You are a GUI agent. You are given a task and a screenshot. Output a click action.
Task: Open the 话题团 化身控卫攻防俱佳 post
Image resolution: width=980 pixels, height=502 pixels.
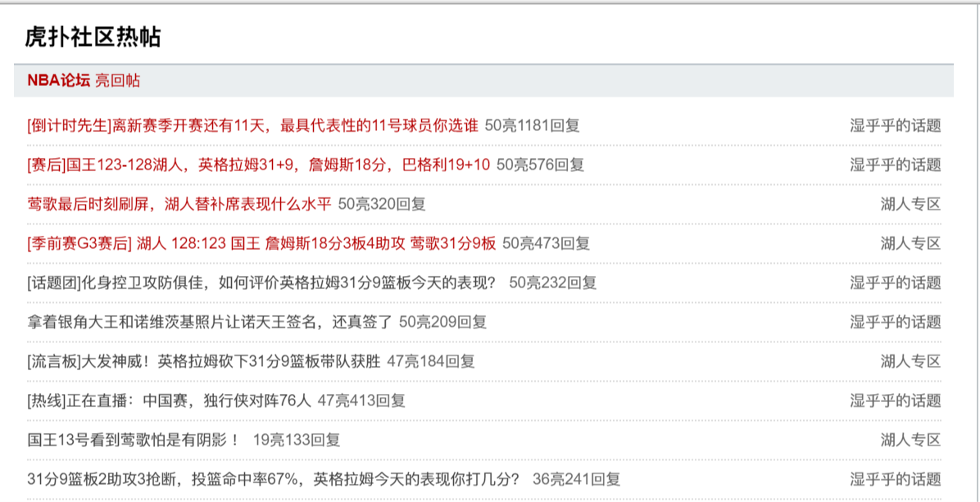[x=262, y=283]
